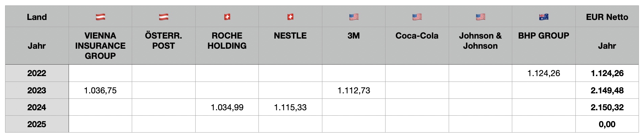Click the 3M value 1.112,73
Image resolution: width=644 pixels, height=138 pixels.
tap(354, 90)
